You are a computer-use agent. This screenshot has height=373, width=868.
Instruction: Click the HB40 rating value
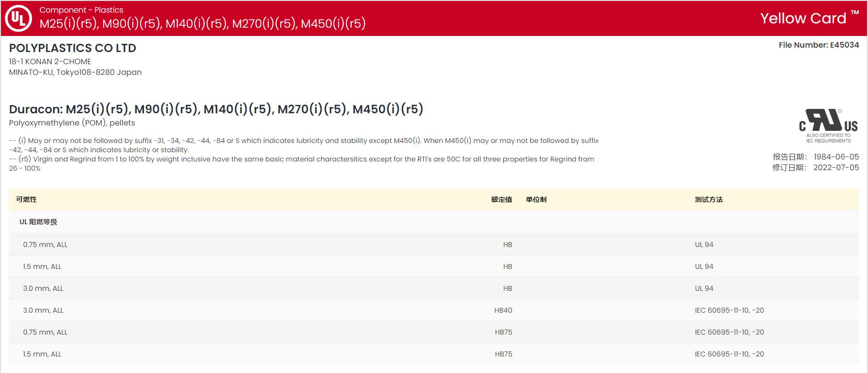coord(503,310)
